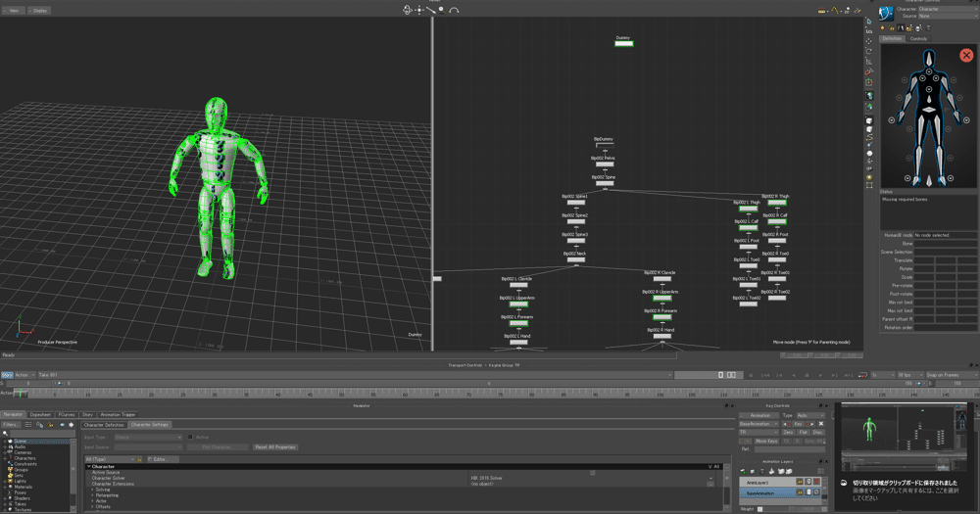Click the skeleton legs icon in Character Controls
Image resolution: width=980 pixels, height=514 pixels.
(901, 28)
